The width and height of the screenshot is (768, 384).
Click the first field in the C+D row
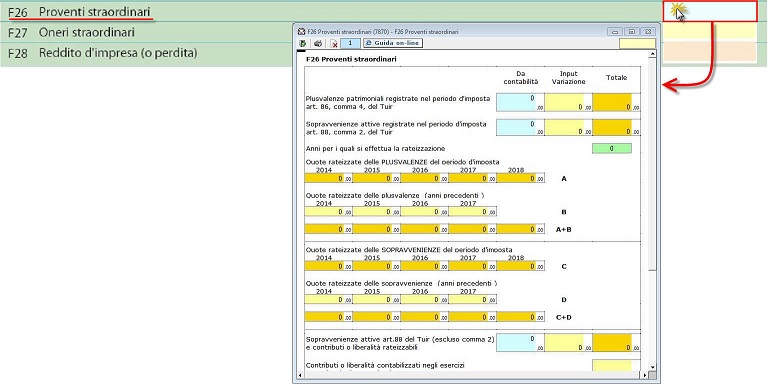tap(328, 317)
